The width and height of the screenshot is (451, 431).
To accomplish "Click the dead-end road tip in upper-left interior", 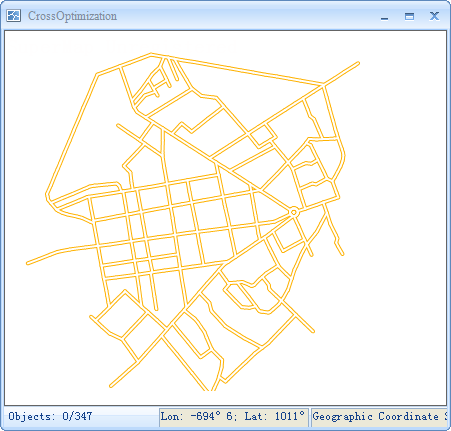I will [118, 125].
